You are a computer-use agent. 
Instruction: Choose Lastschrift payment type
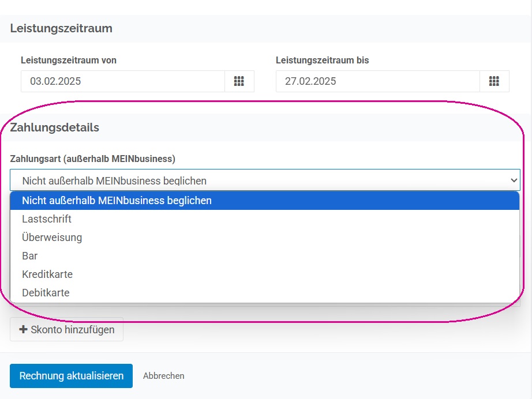point(265,219)
